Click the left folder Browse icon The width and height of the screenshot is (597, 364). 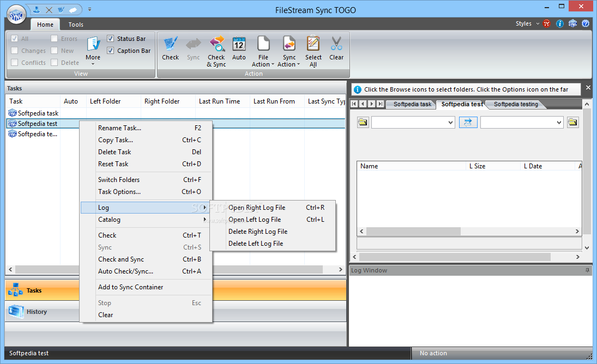(363, 123)
